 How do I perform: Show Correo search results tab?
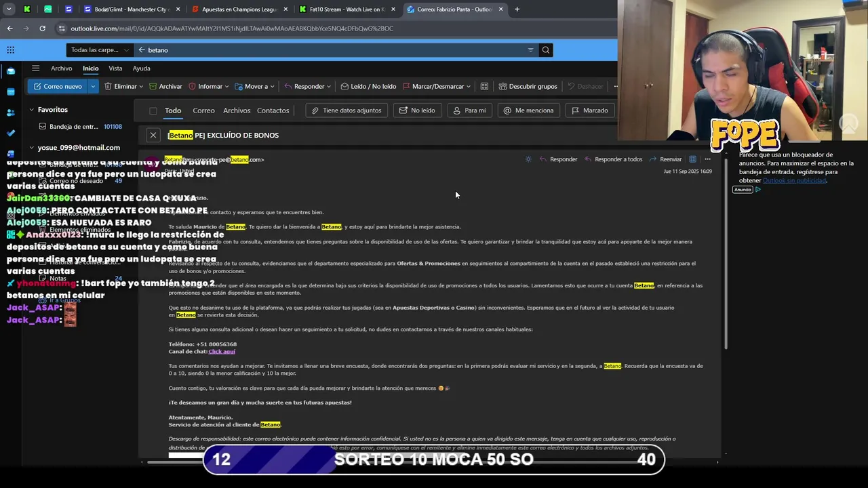(x=203, y=110)
